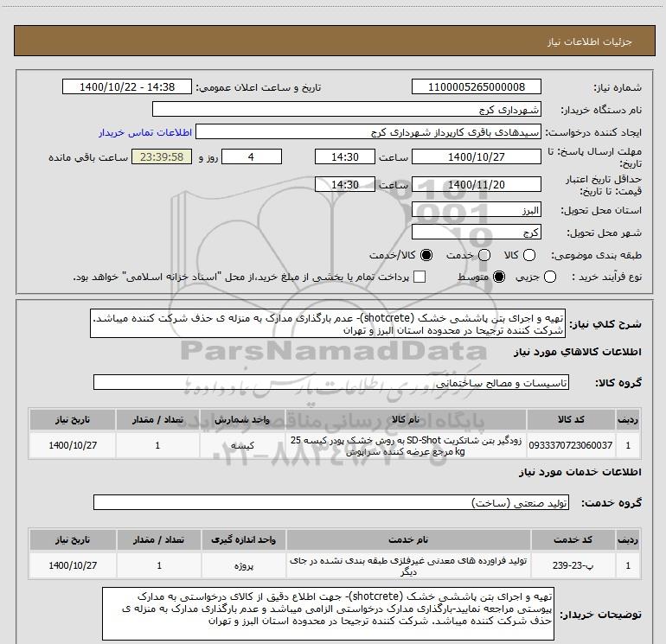This screenshot has width=666, height=644.
Task: Click the delivery city field کرج
Action: click(x=476, y=232)
